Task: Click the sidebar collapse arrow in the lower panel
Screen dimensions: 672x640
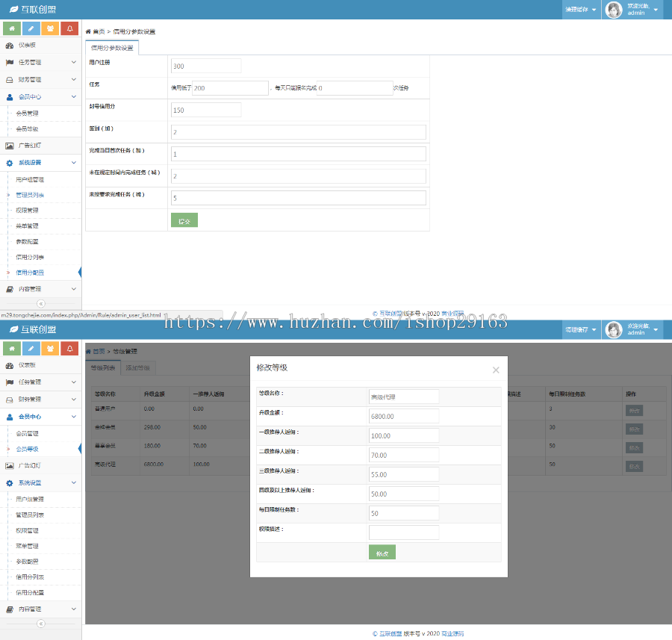Action: pyautogui.click(x=41, y=624)
